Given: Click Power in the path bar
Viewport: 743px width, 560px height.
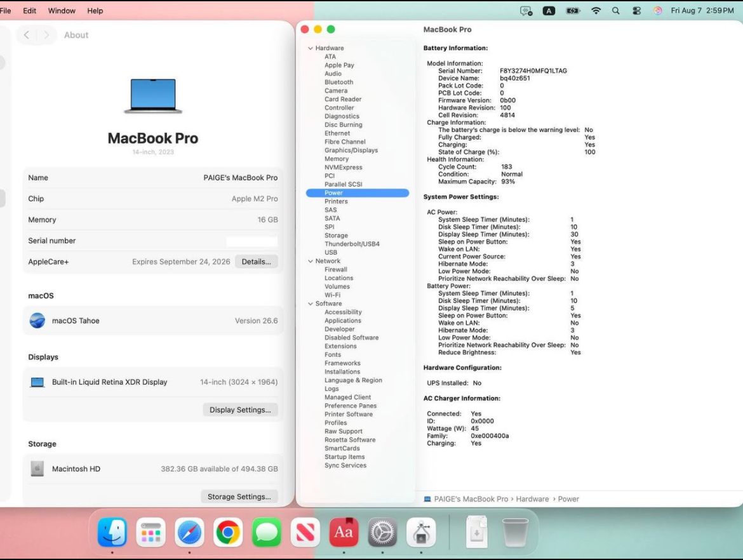Looking at the screenshot, I should click(568, 499).
